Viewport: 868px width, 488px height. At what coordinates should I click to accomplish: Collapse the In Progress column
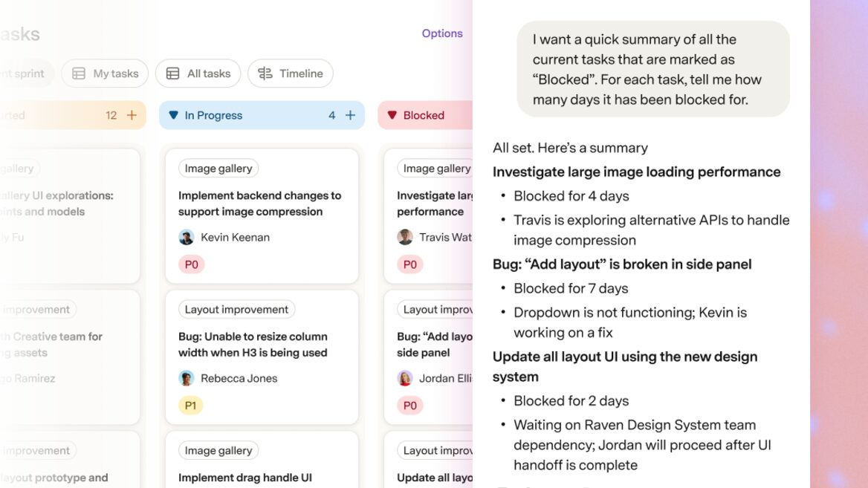[173, 115]
